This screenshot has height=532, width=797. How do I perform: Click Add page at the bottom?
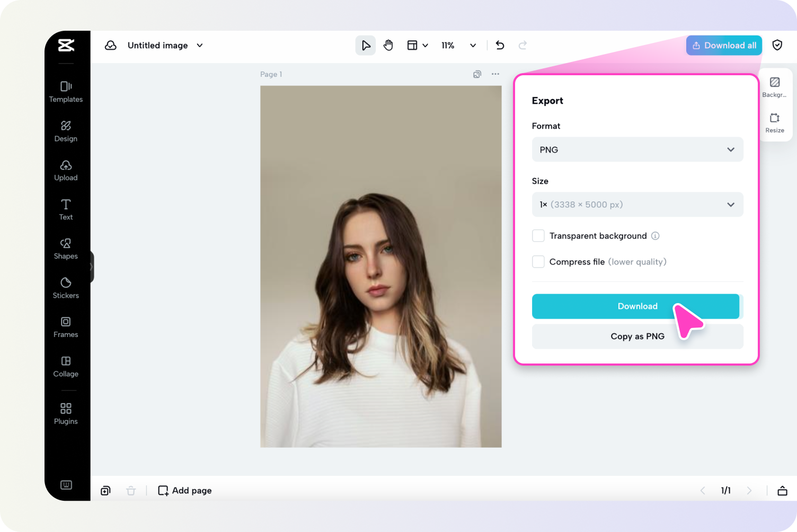(x=184, y=490)
